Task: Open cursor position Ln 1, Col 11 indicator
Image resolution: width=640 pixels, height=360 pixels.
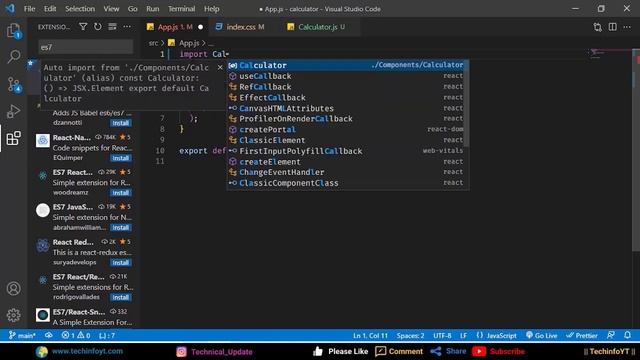Action: point(370,336)
